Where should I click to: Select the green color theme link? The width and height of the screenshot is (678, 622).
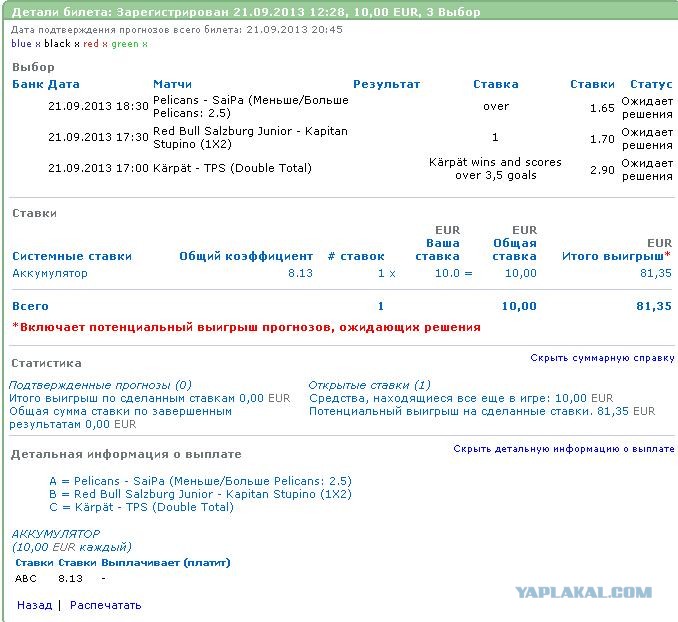[x=125, y=44]
